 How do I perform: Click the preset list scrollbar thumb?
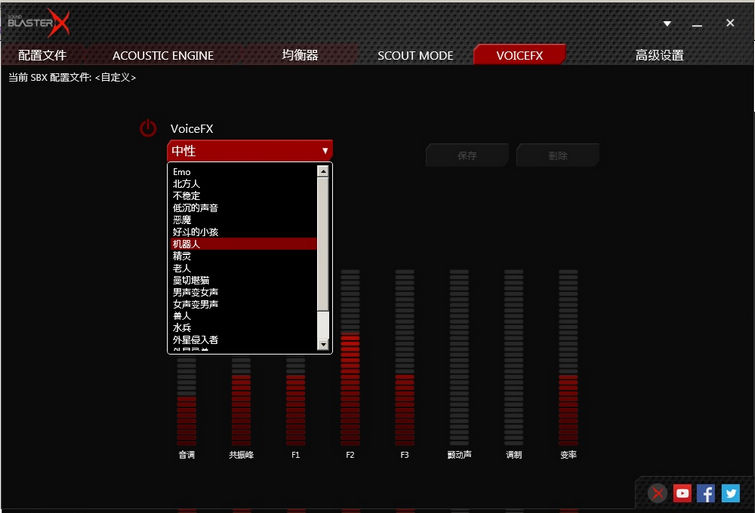pyautogui.click(x=323, y=244)
